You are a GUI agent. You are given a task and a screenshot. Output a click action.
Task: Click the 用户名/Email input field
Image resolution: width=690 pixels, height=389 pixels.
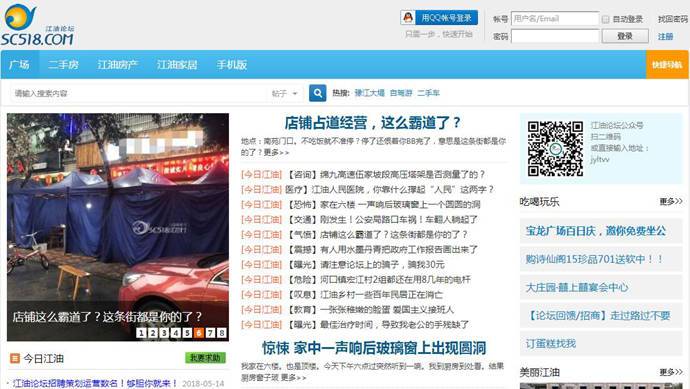(x=555, y=19)
